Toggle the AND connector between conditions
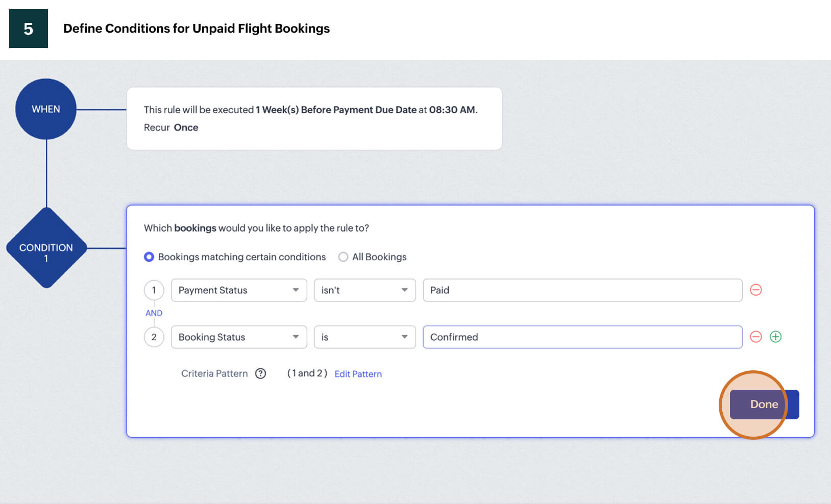Viewport: 831px width, 504px height. click(x=154, y=313)
